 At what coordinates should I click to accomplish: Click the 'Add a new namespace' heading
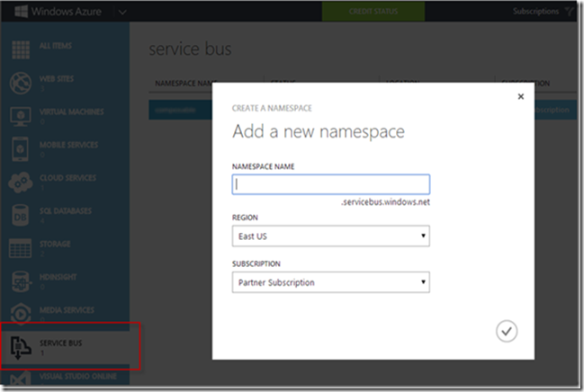click(319, 131)
